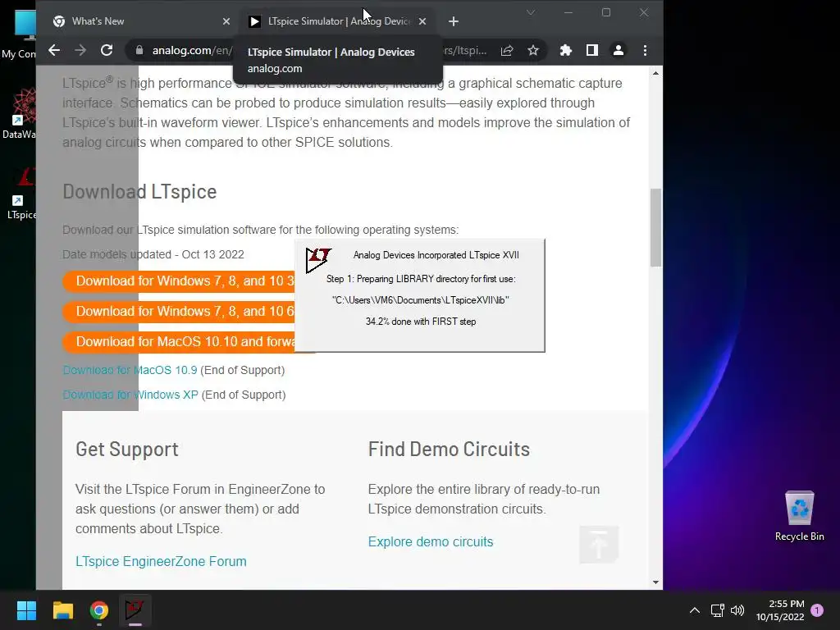Image resolution: width=840 pixels, height=630 pixels.
Task: Click LTspice icon on taskbar
Action: click(135, 610)
